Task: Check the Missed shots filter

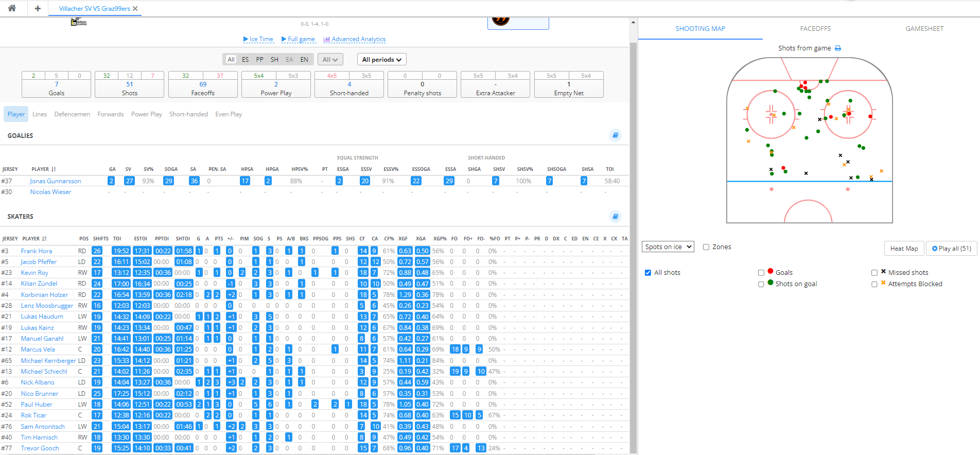Action: (874, 273)
